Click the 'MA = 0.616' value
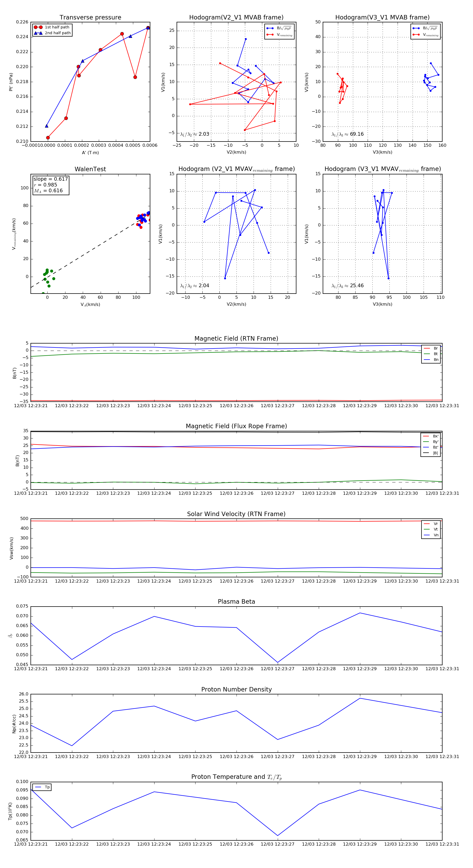473x868 pixels. tap(48, 191)
